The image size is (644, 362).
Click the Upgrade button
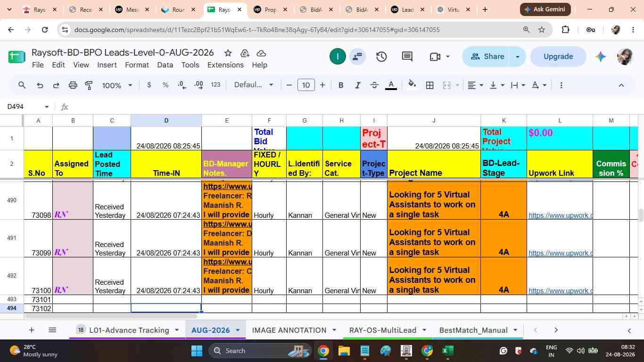click(x=558, y=57)
